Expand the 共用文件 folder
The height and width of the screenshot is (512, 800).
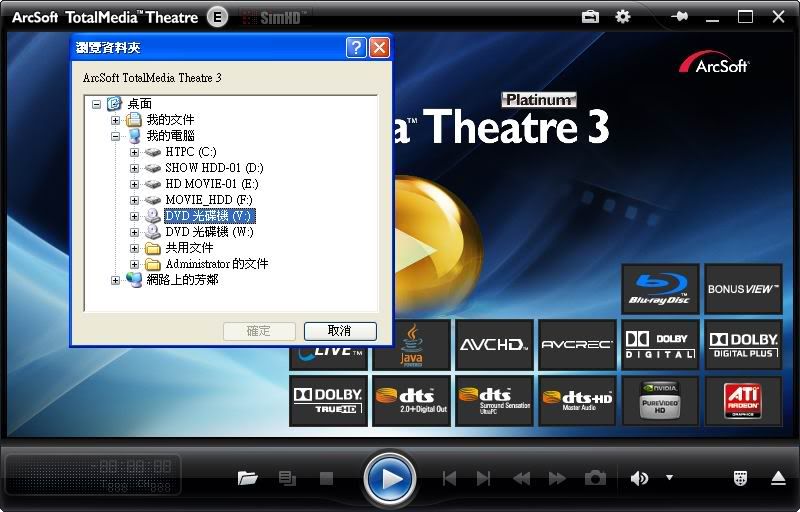(x=134, y=248)
